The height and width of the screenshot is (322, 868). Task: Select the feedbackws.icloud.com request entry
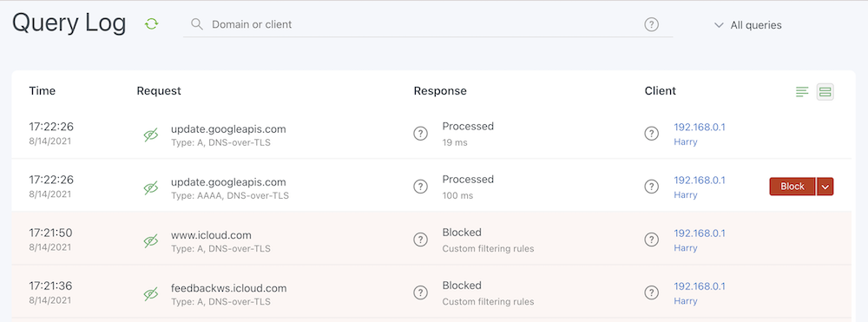[x=228, y=288]
